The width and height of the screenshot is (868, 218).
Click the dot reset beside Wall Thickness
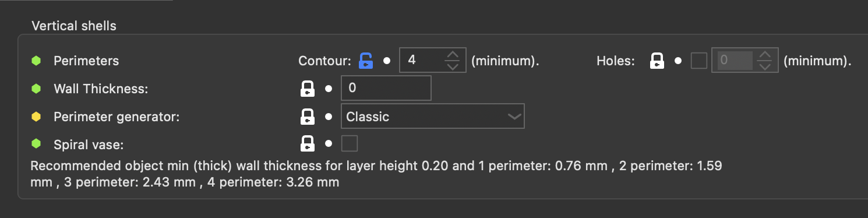tap(328, 89)
